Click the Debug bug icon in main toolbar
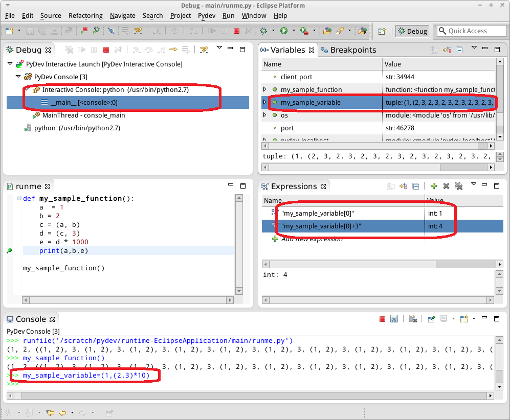 pos(264,31)
